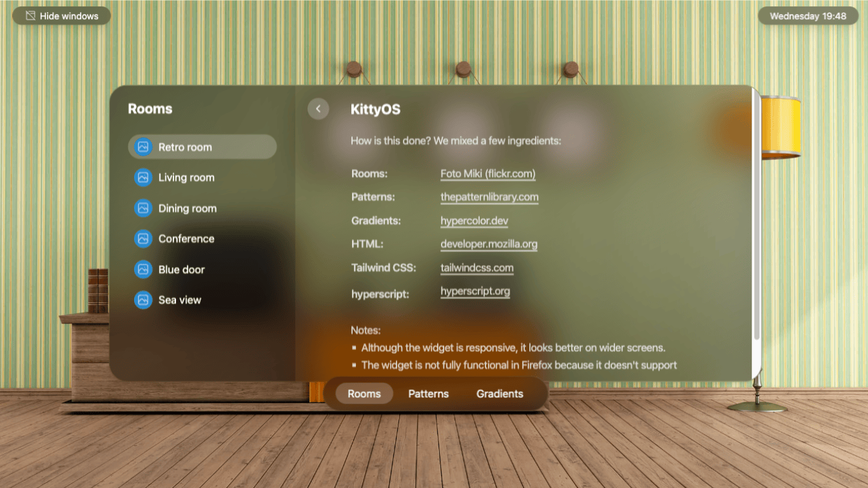Switch to the Rooms tab
This screenshot has height=488, width=868.
[x=364, y=394]
